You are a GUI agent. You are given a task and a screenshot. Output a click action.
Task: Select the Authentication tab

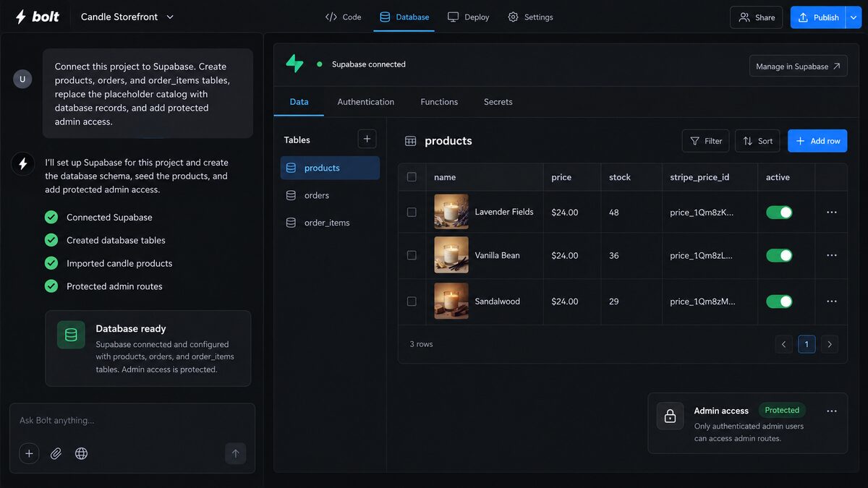pos(365,102)
